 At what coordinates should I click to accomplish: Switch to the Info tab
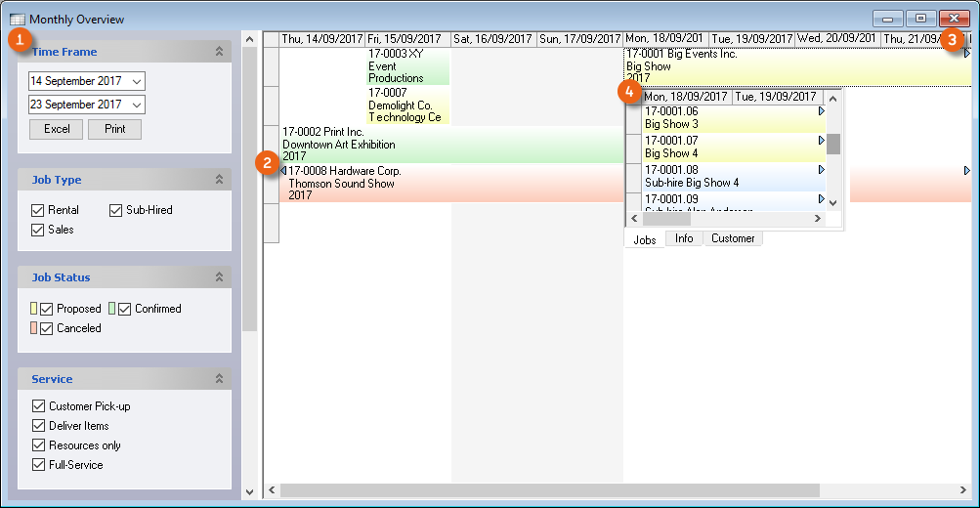pyautogui.click(x=684, y=238)
